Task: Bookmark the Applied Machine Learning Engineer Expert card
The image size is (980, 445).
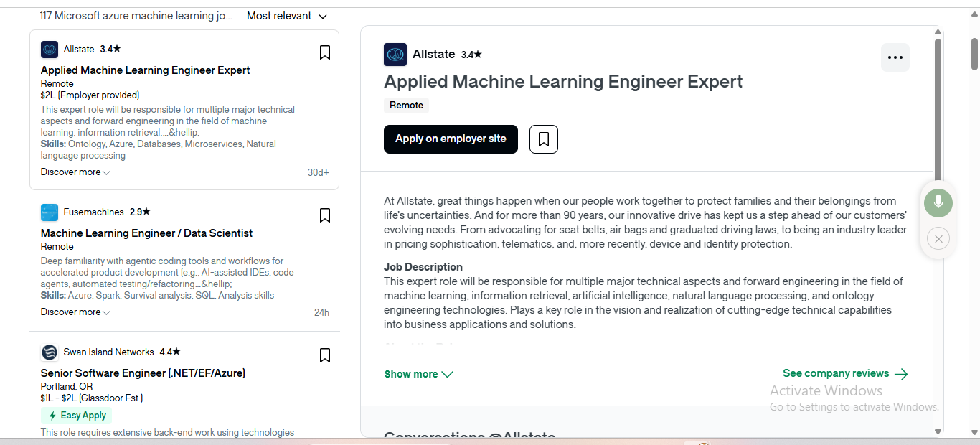Action: click(324, 52)
